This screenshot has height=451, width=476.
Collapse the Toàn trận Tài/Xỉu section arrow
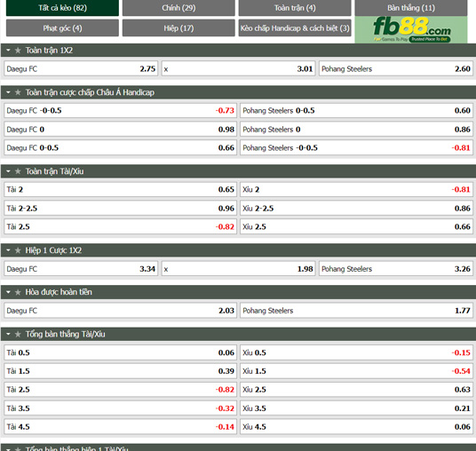point(8,171)
